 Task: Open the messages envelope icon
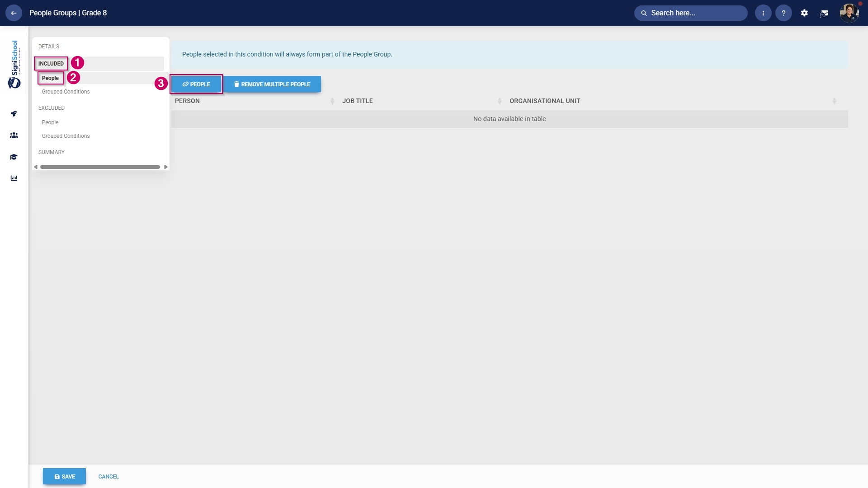click(824, 14)
